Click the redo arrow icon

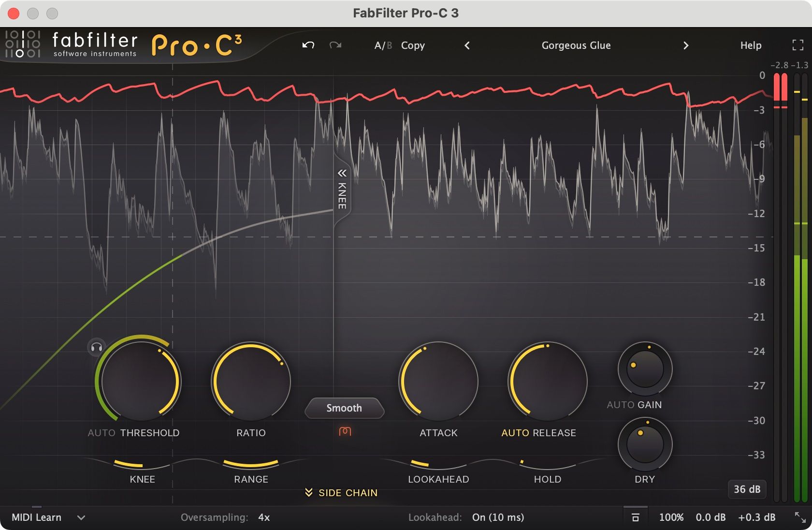click(335, 45)
